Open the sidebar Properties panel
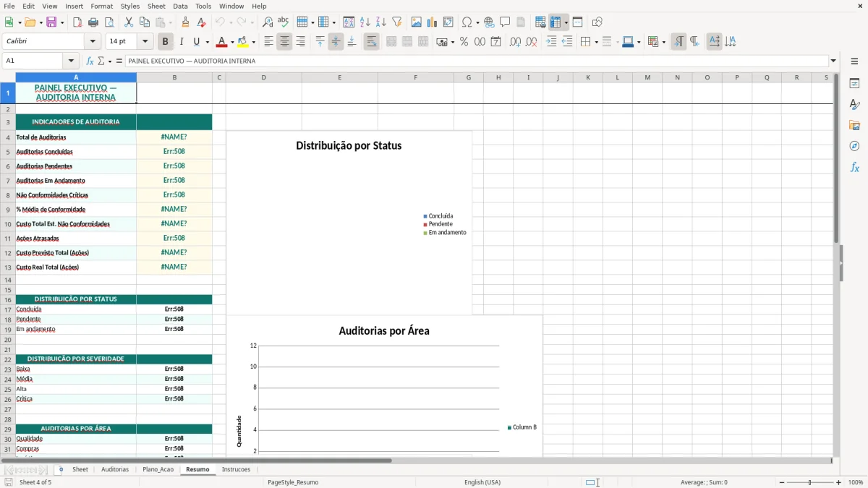This screenshot has width=868, height=488. click(x=854, y=83)
